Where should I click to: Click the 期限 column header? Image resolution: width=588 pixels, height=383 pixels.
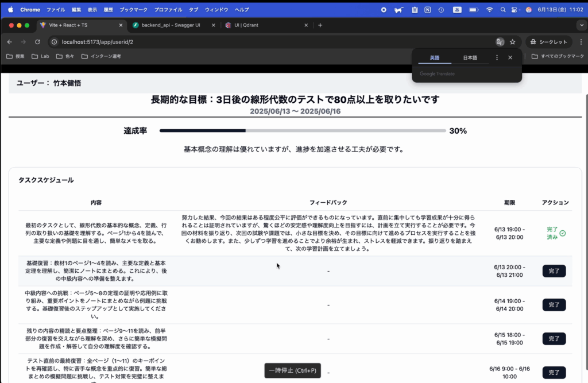(509, 203)
